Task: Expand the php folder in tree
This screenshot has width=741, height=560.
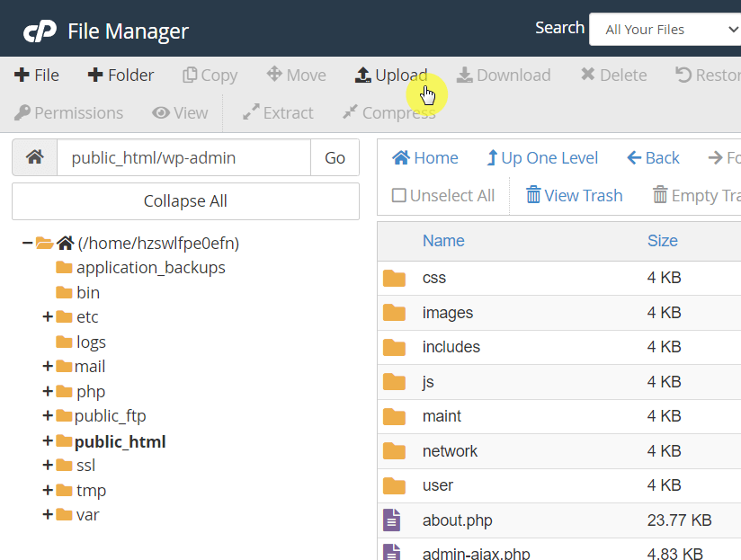Action: click(x=48, y=391)
